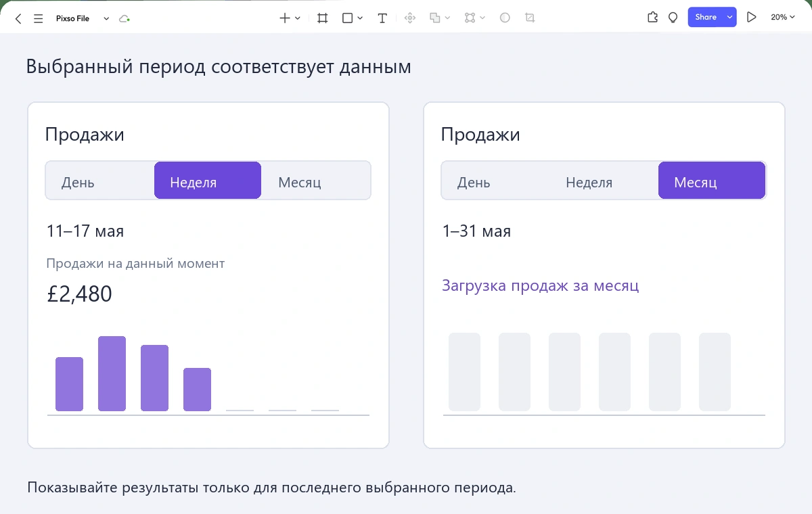
Task: Click the £2,480 sales value
Action: coord(80,294)
